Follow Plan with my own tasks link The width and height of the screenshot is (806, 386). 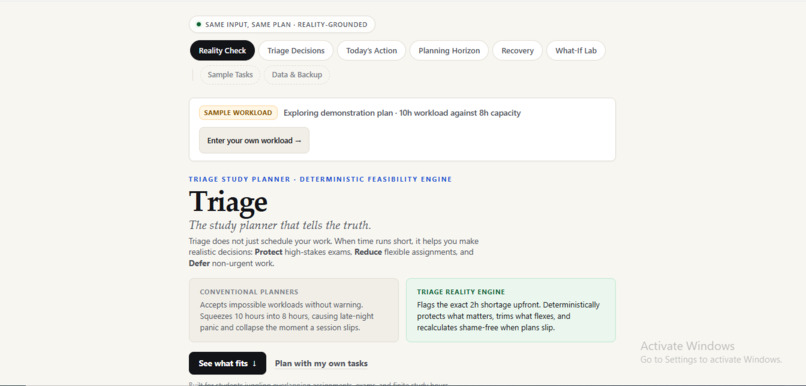pyautogui.click(x=321, y=363)
